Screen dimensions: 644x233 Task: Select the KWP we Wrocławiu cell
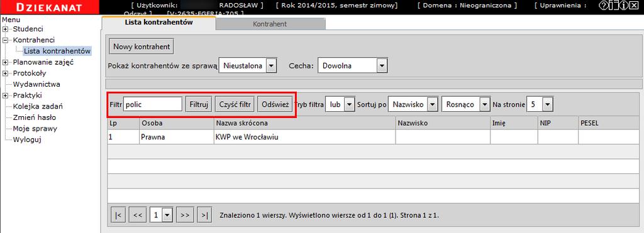click(305, 137)
